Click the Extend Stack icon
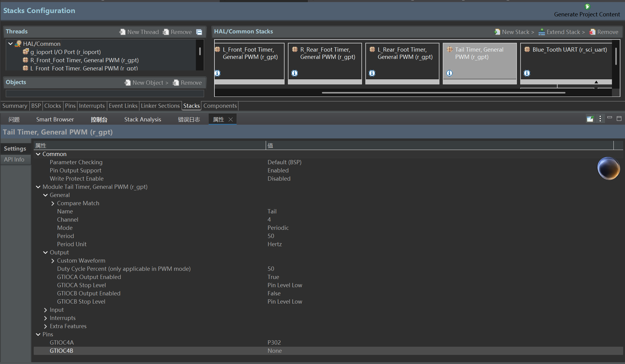Screen dimensions: 625x364 [541, 32]
